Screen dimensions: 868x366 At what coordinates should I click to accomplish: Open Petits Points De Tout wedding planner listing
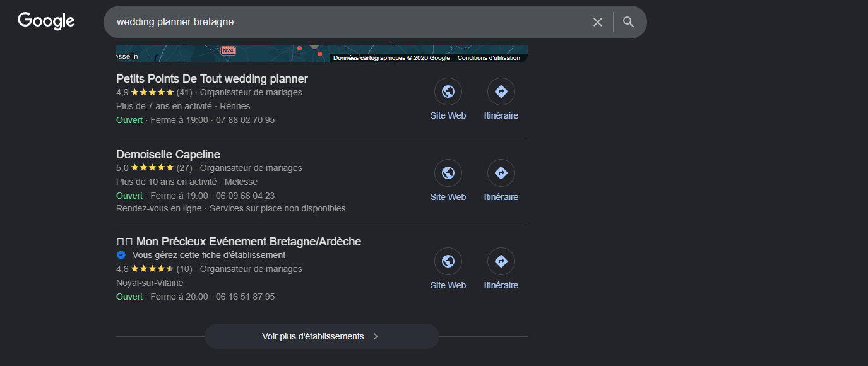212,79
